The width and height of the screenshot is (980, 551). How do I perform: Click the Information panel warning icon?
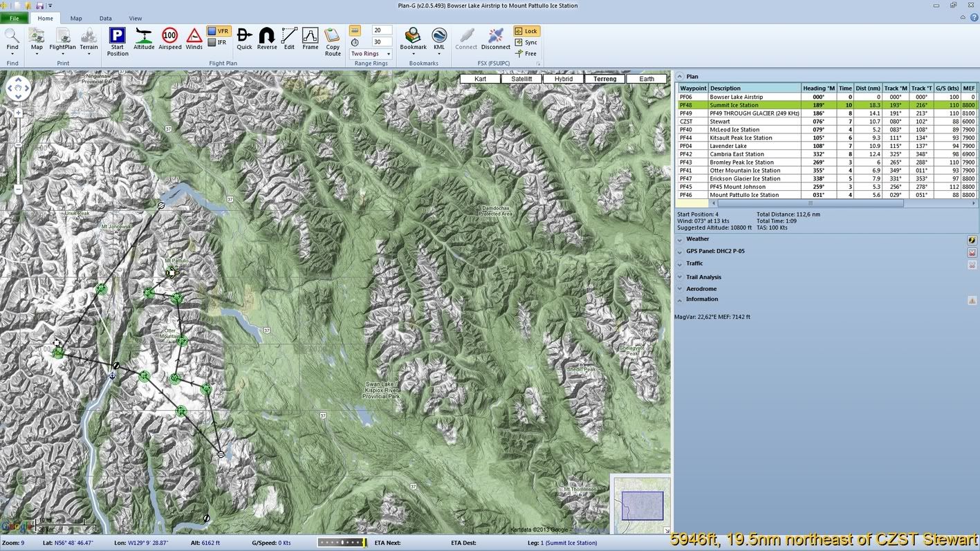tap(972, 301)
